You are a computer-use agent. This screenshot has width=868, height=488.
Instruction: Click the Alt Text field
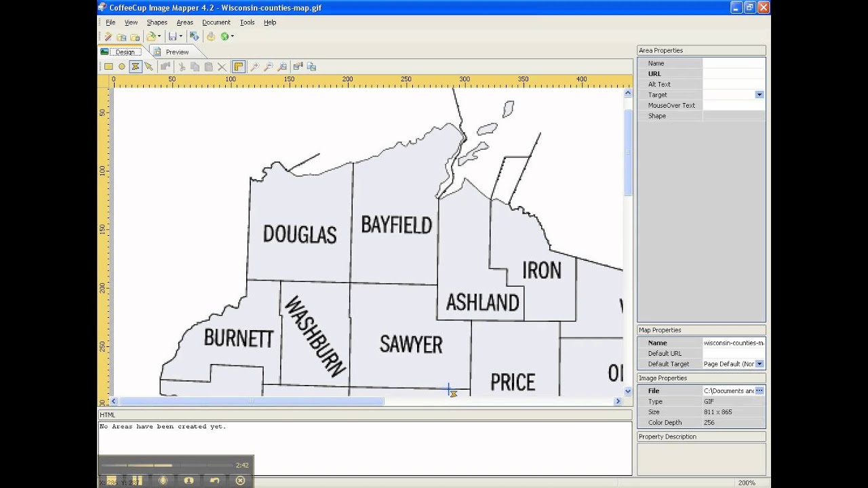(734, 84)
